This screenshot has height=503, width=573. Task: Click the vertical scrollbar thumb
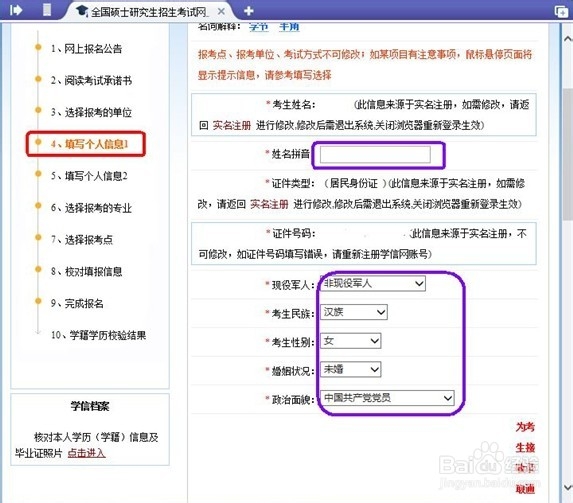click(568, 154)
